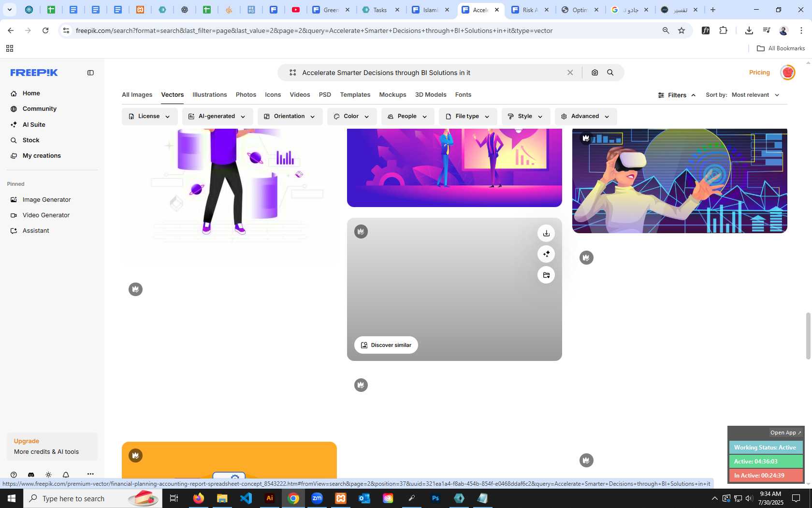Expand the Orientation filter dropdown
812x508 pixels.
[x=290, y=117]
